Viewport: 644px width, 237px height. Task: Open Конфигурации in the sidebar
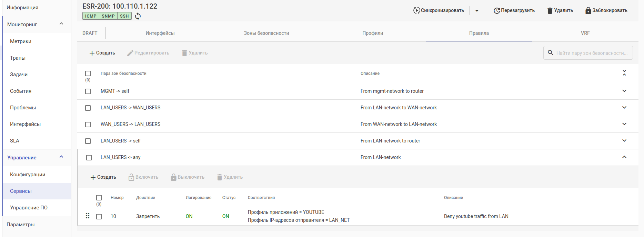pyautogui.click(x=28, y=175)
